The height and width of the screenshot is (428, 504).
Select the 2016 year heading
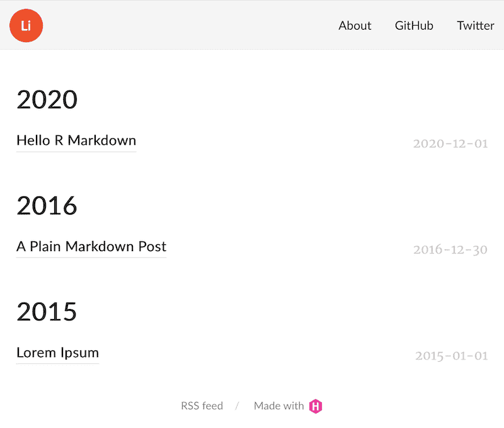[x=47, y=205]
